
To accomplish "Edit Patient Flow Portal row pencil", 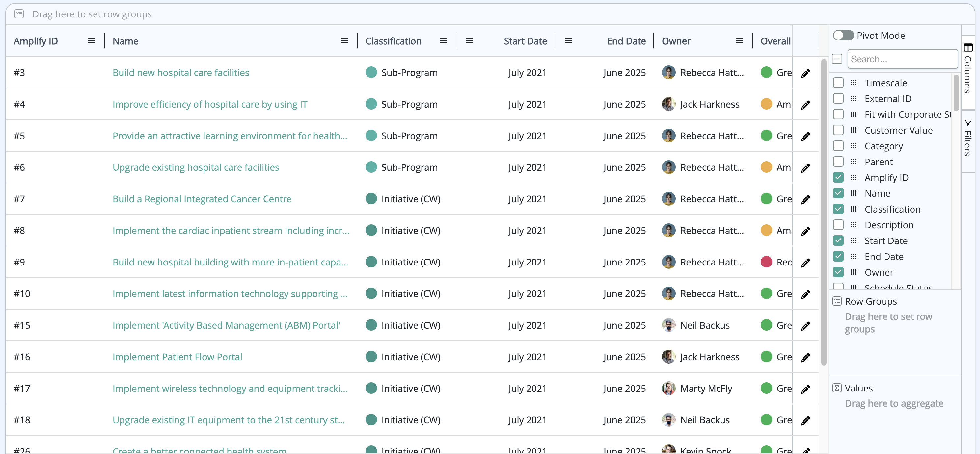I will (x=805, y=357).
